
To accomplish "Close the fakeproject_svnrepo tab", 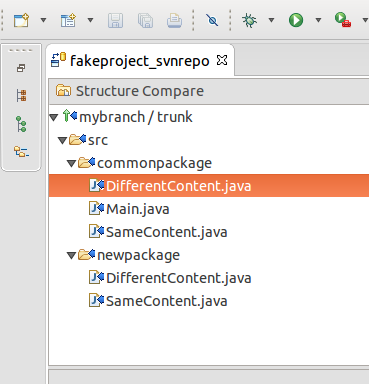I will tap(222, 60).
